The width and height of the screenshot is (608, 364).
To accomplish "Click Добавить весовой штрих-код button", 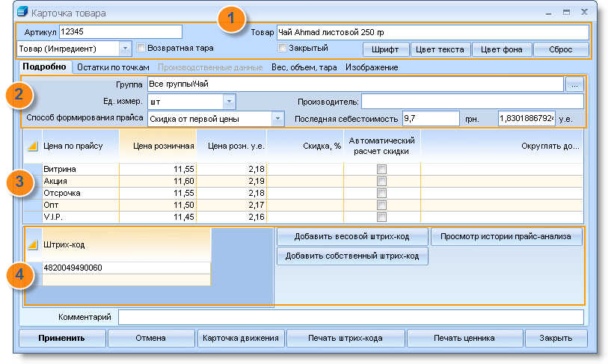I will 352,236.
